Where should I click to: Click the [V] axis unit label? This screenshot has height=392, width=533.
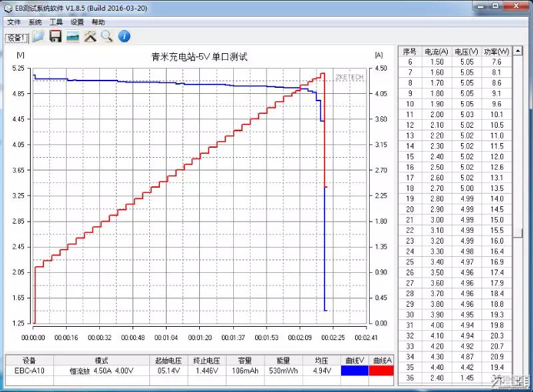21,55
